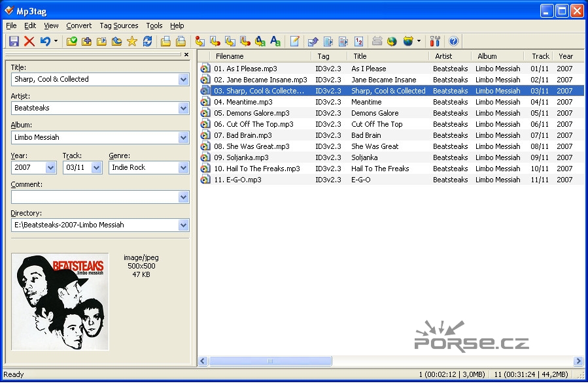This screenshot has width=588, height=392.
Task: Click the scrollbar's left arrow button
Action: pos(203,361)
